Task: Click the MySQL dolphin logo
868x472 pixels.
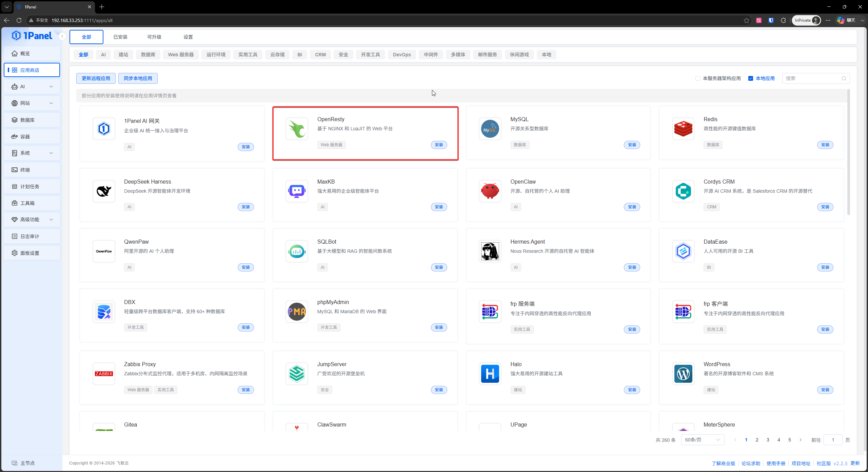Action: point(490,129)
